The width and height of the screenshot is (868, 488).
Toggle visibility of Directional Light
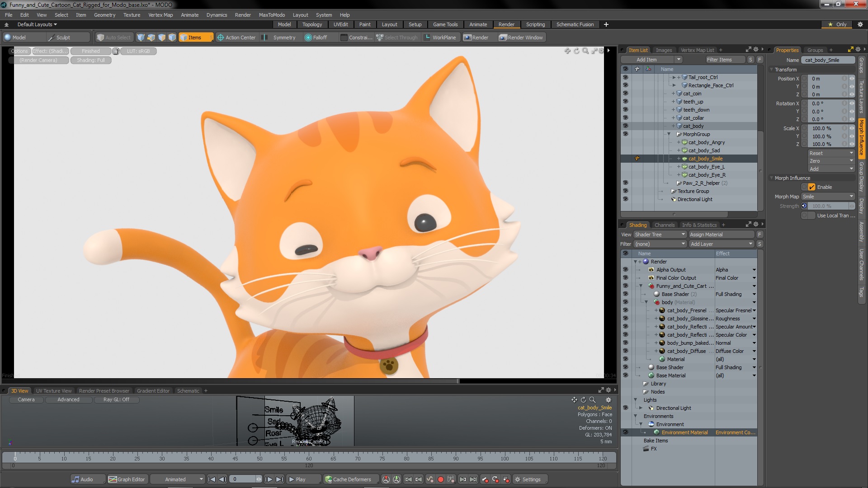click(x=625, y=199)
